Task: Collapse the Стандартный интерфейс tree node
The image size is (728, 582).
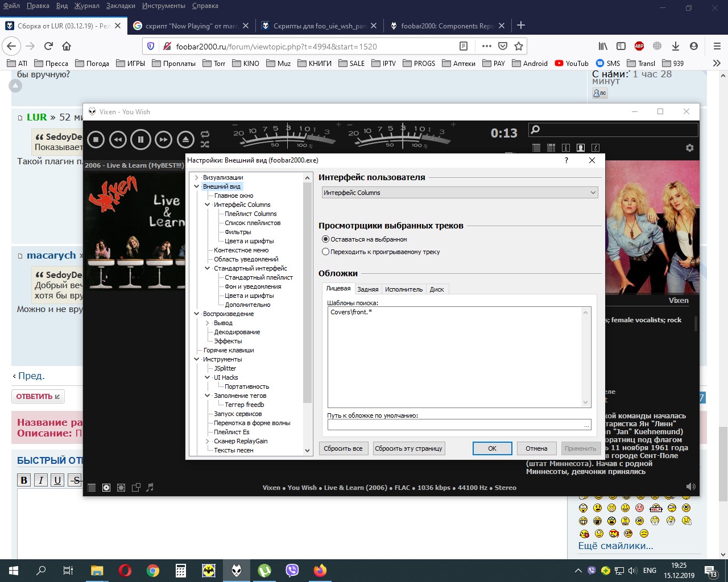Action: tap(208, 268)
